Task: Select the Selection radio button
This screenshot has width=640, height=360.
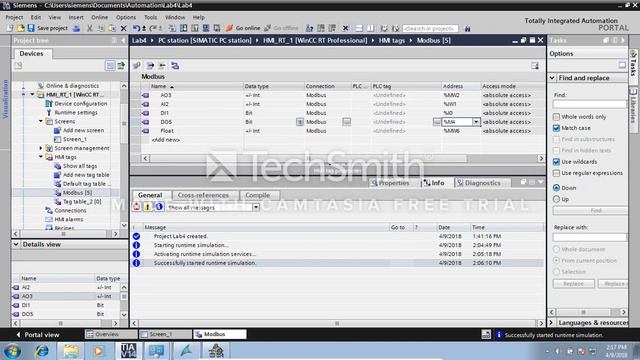Action: tap(556, 272)
